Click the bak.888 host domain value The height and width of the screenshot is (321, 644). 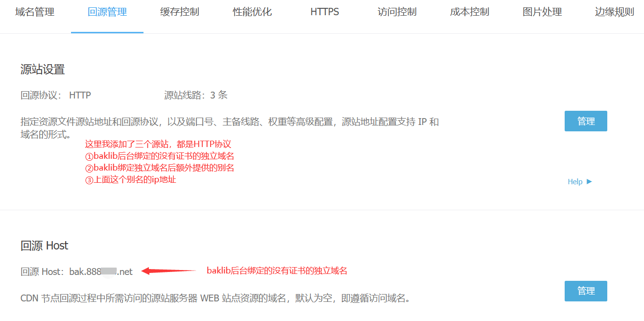[100, 272]
